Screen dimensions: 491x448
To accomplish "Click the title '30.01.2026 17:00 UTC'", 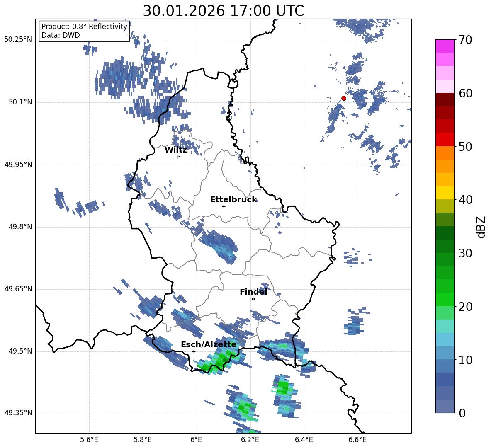I will click(x=223, y=11).
